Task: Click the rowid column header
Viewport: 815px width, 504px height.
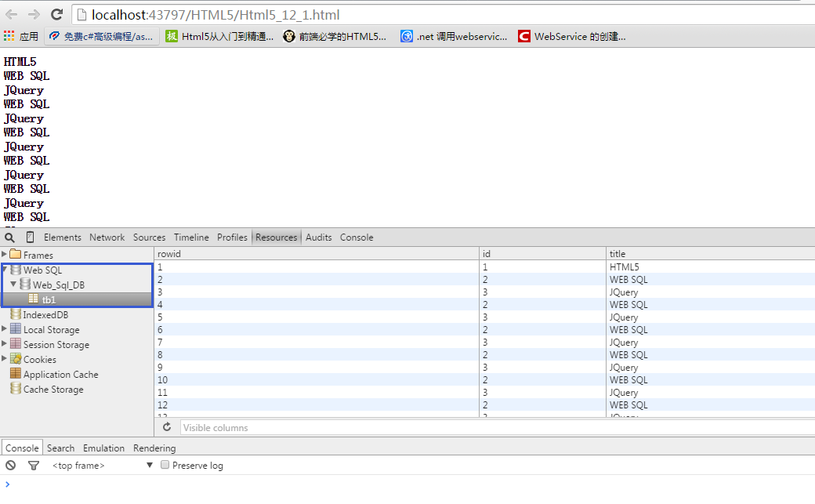Action: click(x=317, y=254)
